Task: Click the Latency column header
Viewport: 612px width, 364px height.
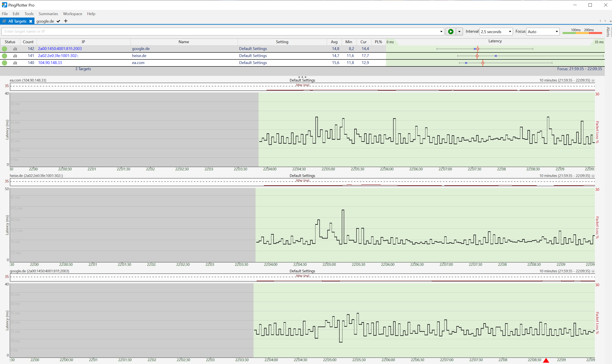Action: (x=495, y=41)
